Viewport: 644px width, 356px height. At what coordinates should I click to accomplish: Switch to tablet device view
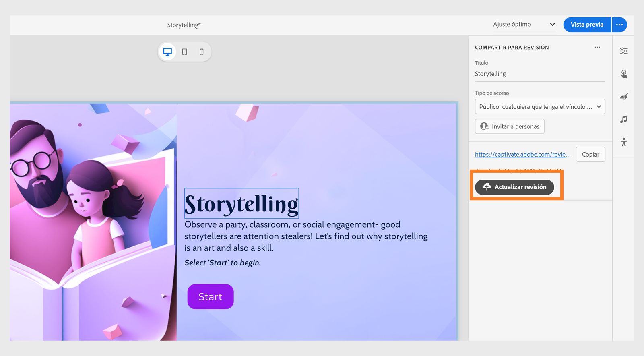click(185, 52)
